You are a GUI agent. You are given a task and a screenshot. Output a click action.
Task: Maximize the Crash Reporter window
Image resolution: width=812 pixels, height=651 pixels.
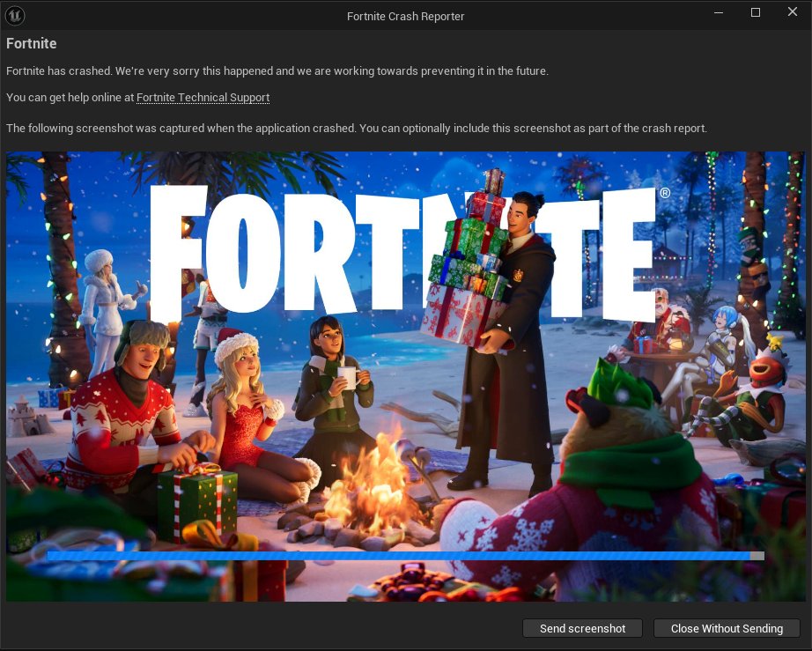[x=756, y=12]
